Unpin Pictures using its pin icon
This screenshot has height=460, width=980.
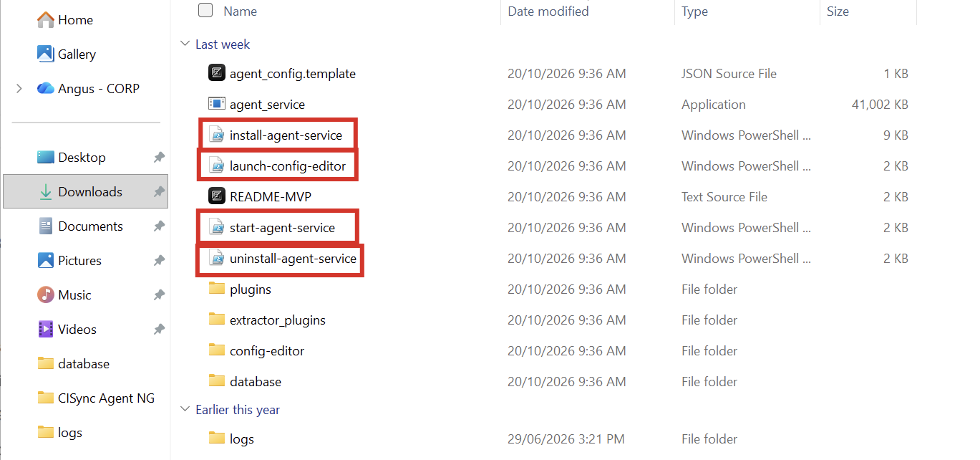tap(160, 260)
